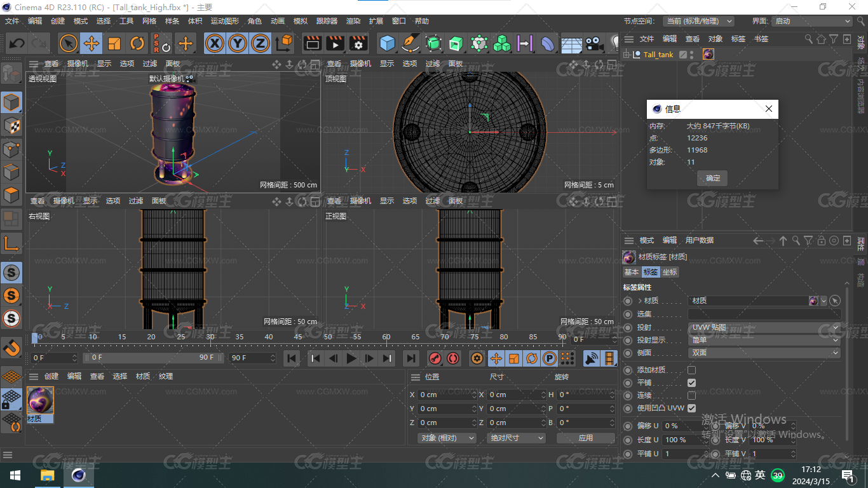Open the 运动图形 menu
This screenshot has width=868, height=488.
click(x=226, y=21)
